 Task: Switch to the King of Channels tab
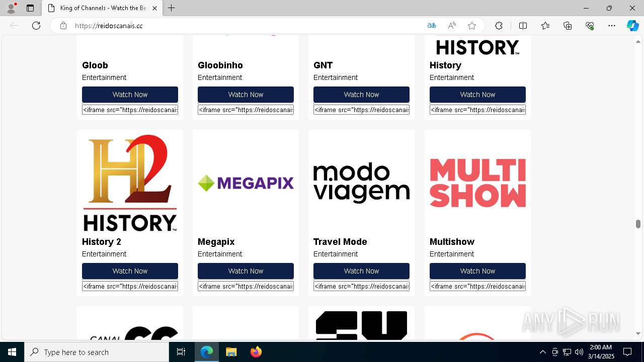pos(102,8)
